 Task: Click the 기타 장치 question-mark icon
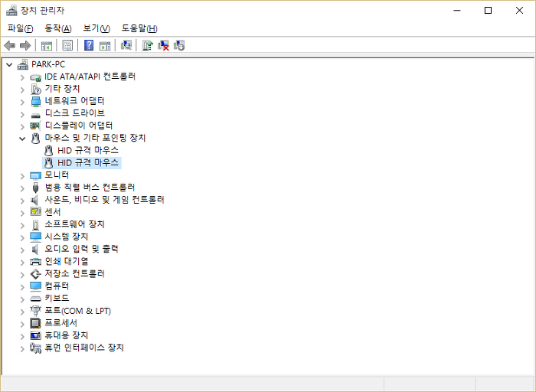(36, 90)
